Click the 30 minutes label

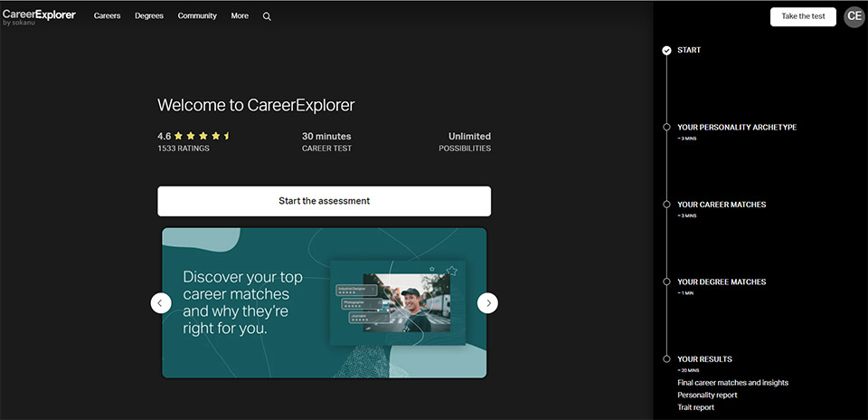point(326,137)
